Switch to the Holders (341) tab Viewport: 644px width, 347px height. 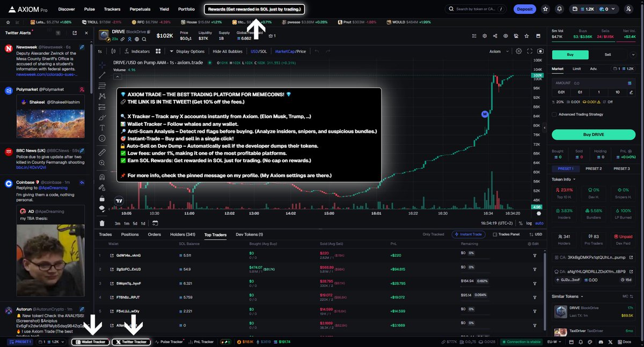pyautogui.click(x=182, y=235)
